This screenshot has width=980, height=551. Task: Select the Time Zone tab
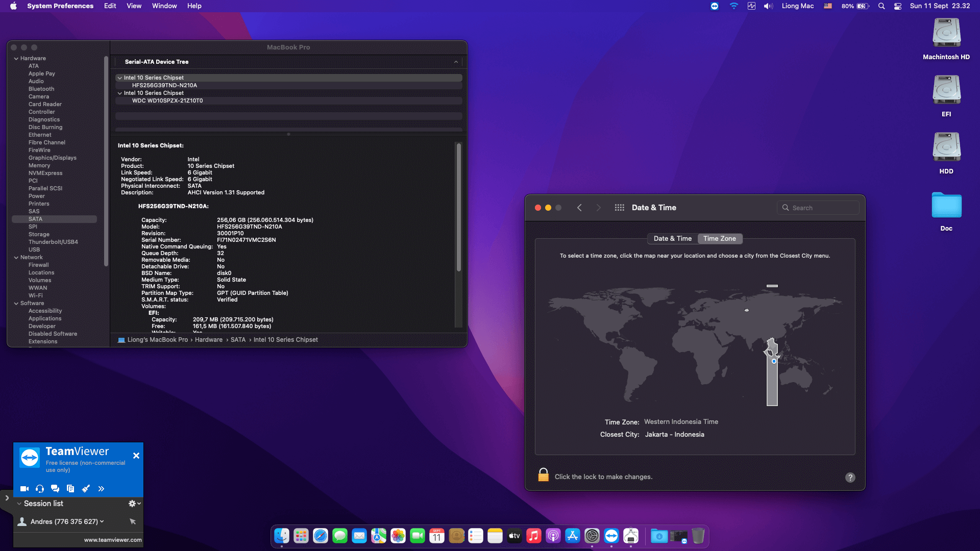[720, 238]
